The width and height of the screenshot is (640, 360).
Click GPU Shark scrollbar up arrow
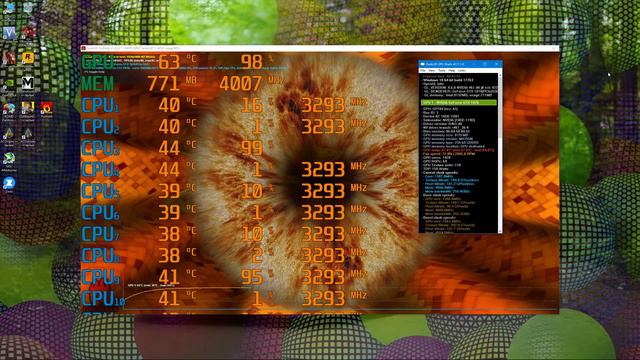[500, 75]
